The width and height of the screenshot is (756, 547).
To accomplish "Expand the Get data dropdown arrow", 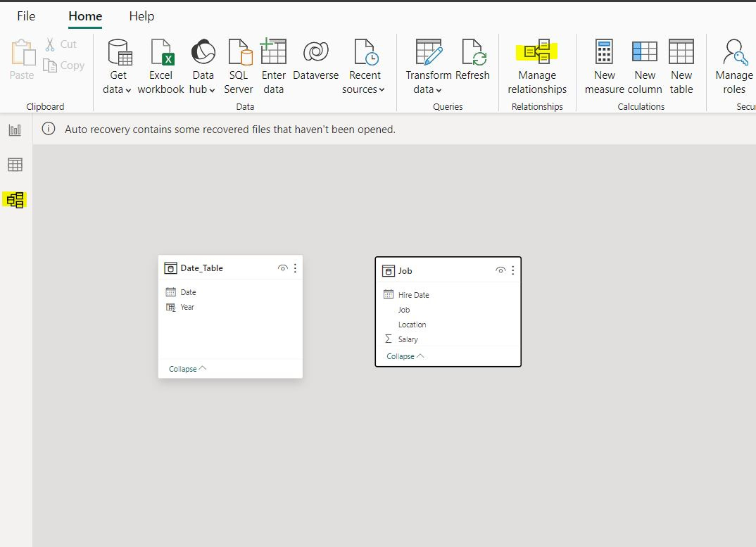I will (x=128, y=90).
